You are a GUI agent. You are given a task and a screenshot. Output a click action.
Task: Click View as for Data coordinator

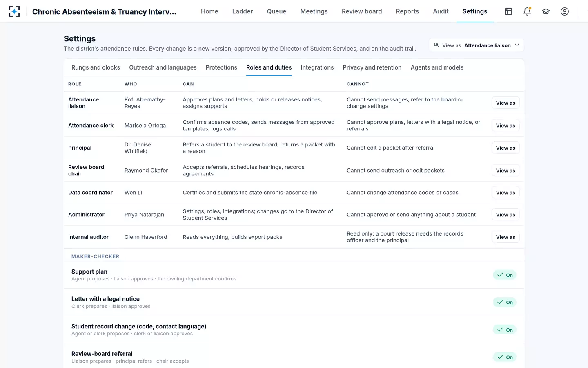506,193
